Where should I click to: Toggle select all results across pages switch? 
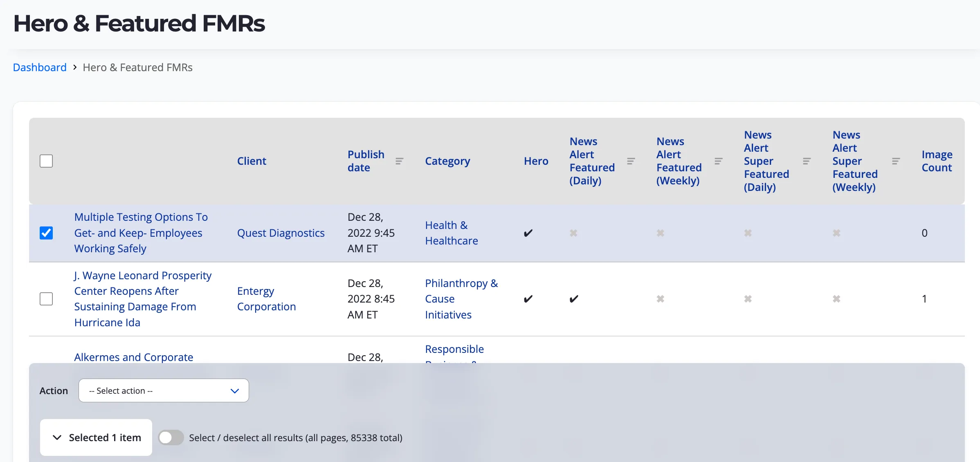point(171,437)
